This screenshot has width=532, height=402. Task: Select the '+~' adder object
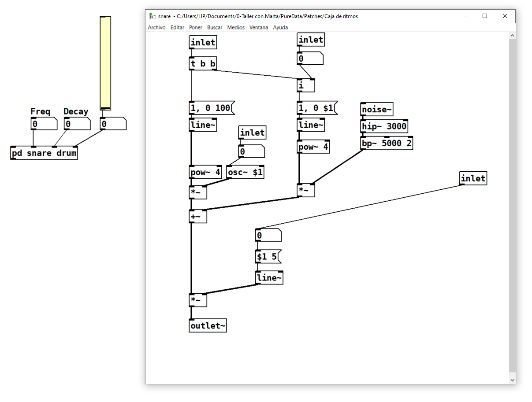(198, 217)
